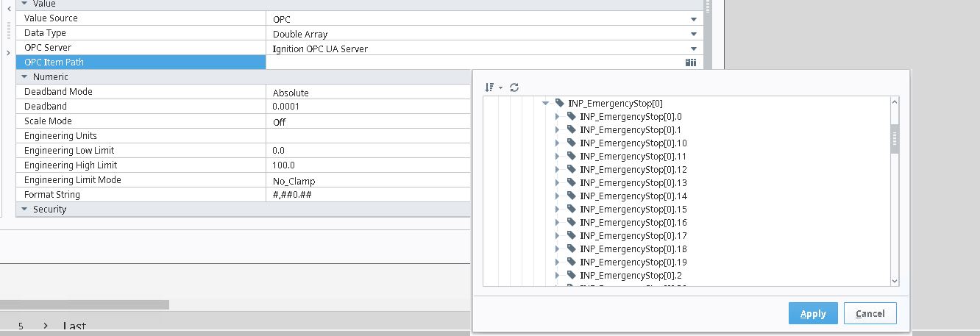Screen dimensions: 980x336
Task: Click the left collapse arrow on side panel
Action: (8, 7)
